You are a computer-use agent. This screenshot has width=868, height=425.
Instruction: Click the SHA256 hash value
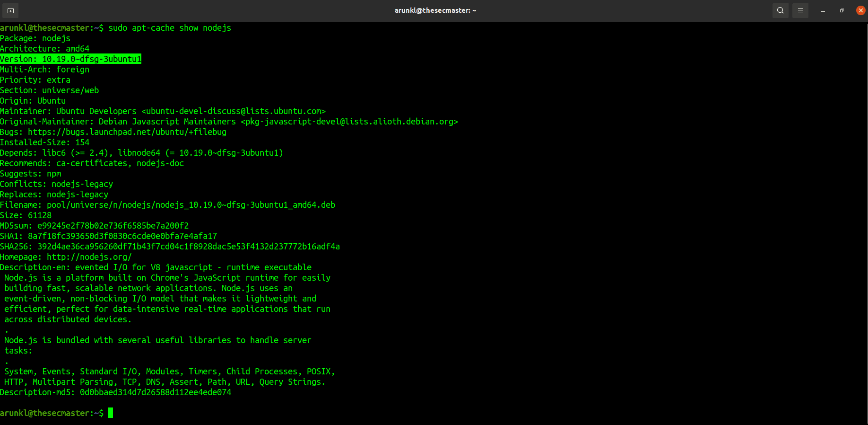click(x=189, y=247)
